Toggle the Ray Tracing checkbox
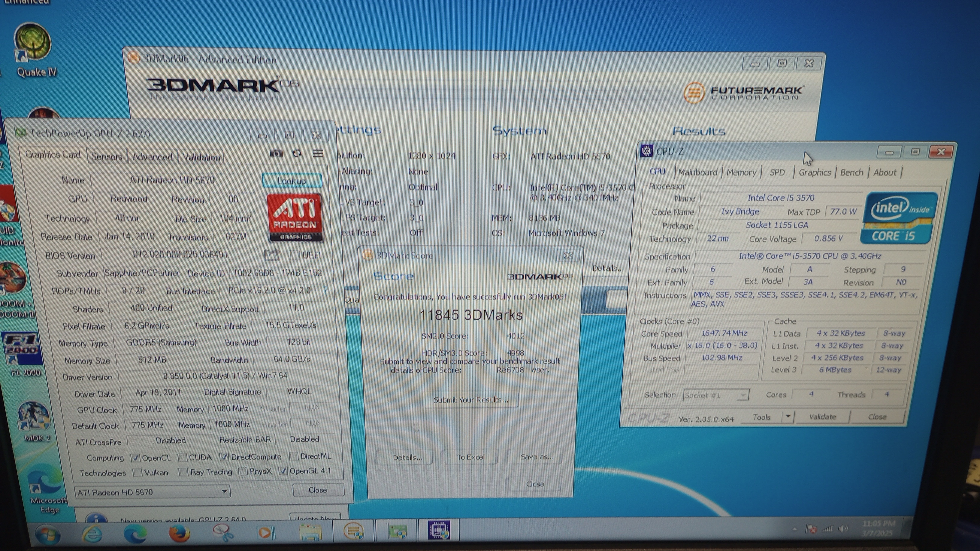The width and height of the screenshot is (980, 551). click(183, 472)
